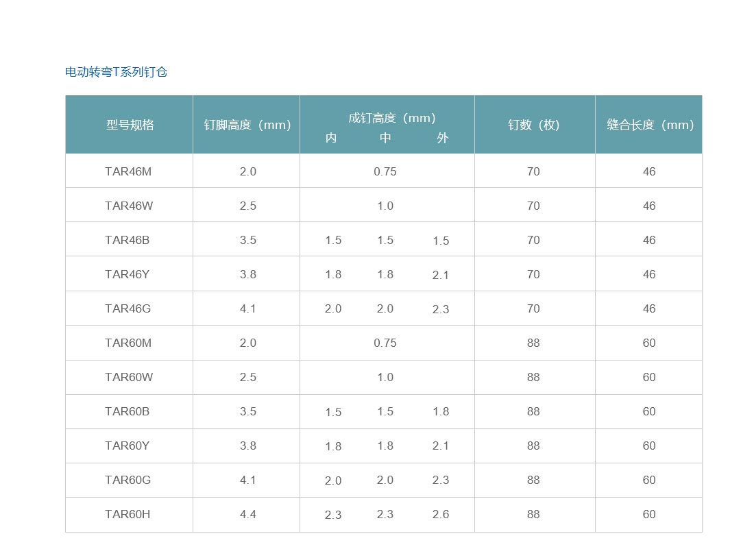Select outer formed height 2.1 in TAR60Y row
754x560 pixels.
pyautogui.click(x=441, y=446)
